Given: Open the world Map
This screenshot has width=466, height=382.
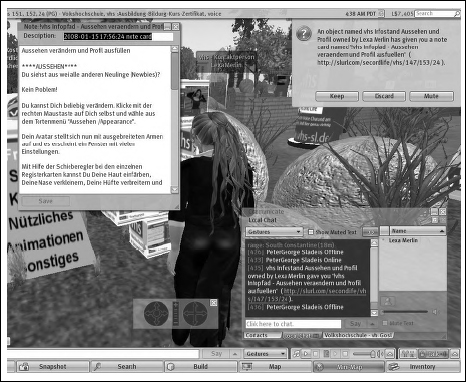Looking at the screenshot, I should click(x=275, y=367).
